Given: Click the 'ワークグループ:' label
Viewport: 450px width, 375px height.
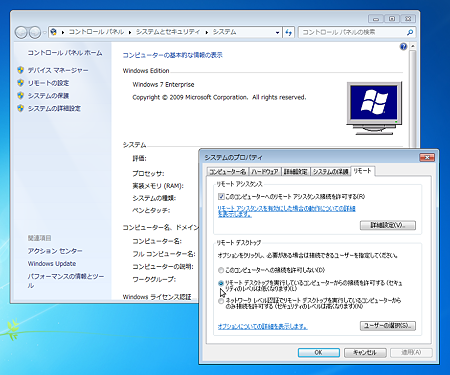Looking at the screenshot, I should click(154, 279).
